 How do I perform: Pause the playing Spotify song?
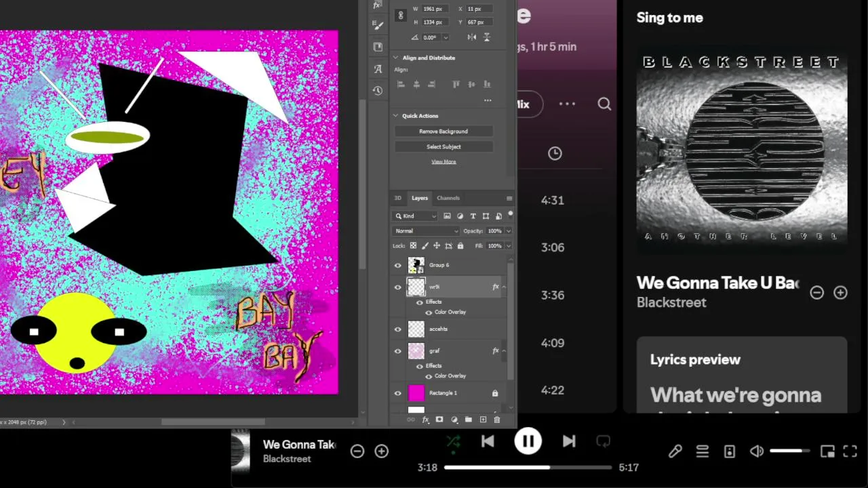(528, 442)
